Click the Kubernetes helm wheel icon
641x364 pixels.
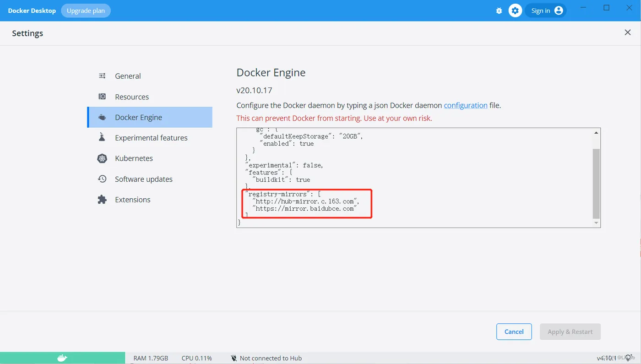[x=102, y=158]
